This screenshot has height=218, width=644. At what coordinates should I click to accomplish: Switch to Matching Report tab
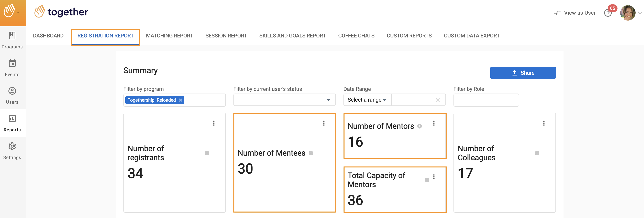169,36
